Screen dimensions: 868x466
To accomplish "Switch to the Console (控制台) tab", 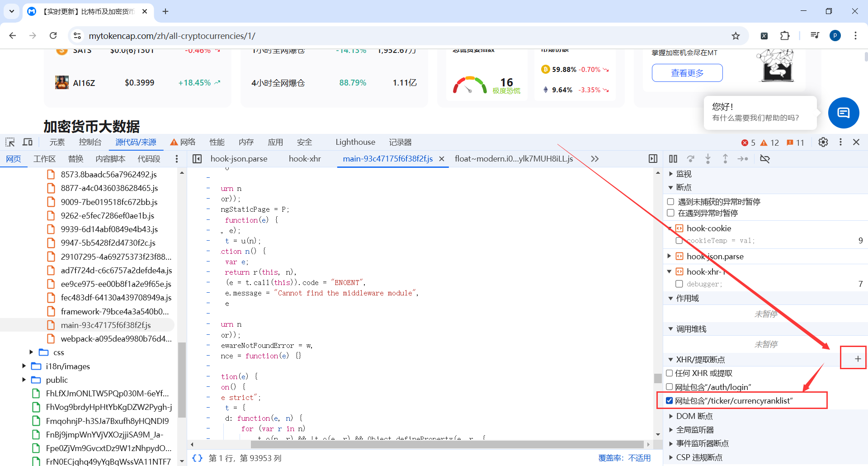I will (x=90, y=142).
